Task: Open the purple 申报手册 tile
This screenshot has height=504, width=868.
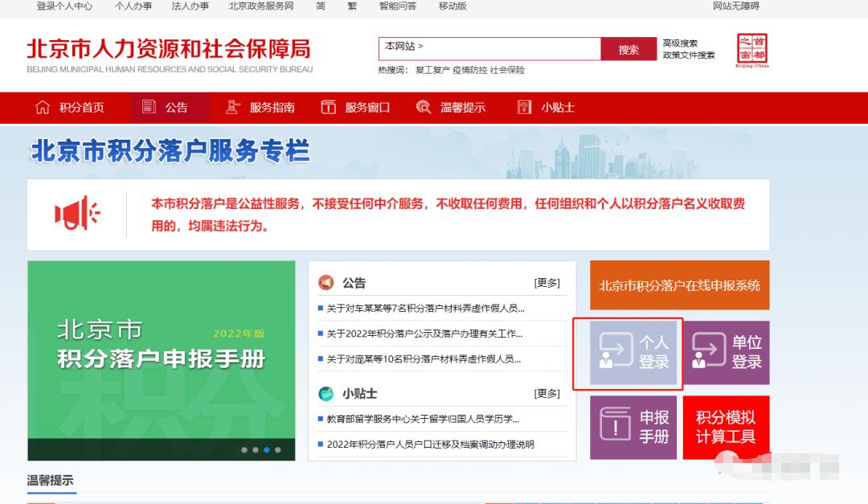Action: 633,427
